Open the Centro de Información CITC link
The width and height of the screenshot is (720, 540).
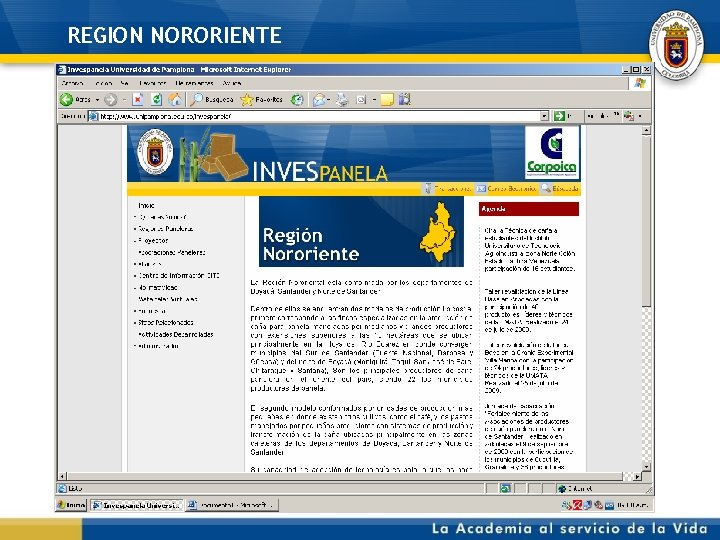179,276
